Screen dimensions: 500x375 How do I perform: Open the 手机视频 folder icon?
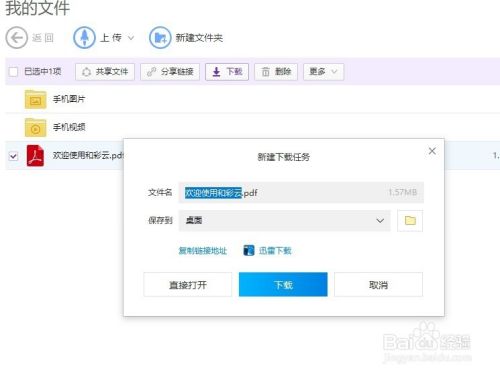coord(35,127)
